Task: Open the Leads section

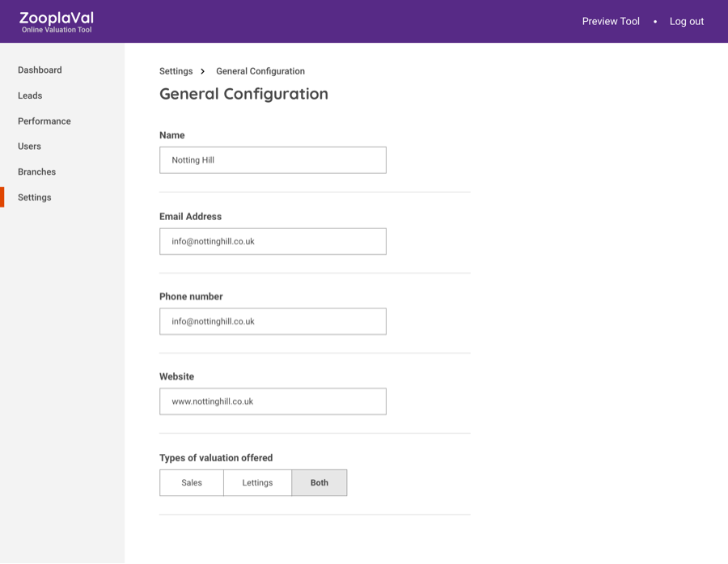Action: 30,95
